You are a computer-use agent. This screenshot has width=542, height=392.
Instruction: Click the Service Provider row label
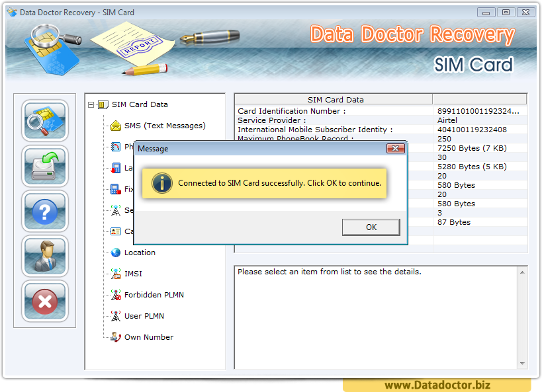point(272,120)
